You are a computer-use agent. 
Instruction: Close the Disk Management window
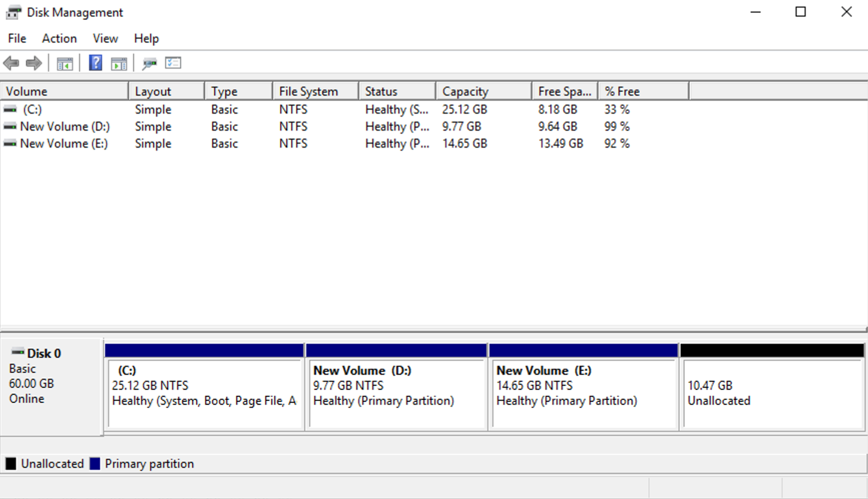846,12
